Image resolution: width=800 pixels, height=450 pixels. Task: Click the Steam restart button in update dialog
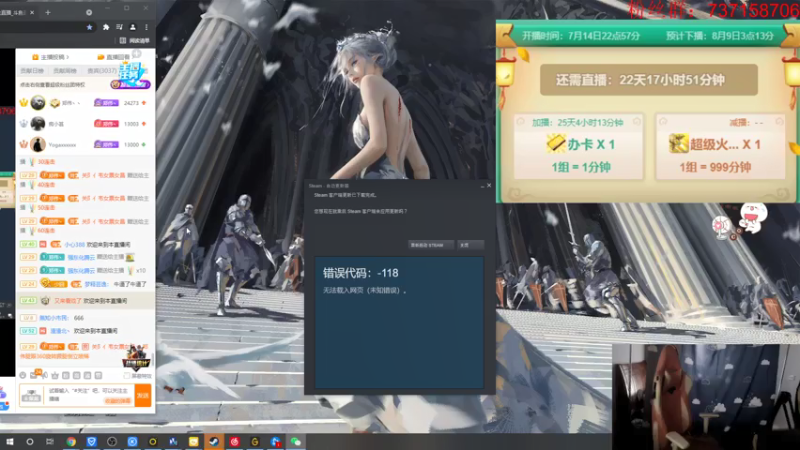point(431,245)
